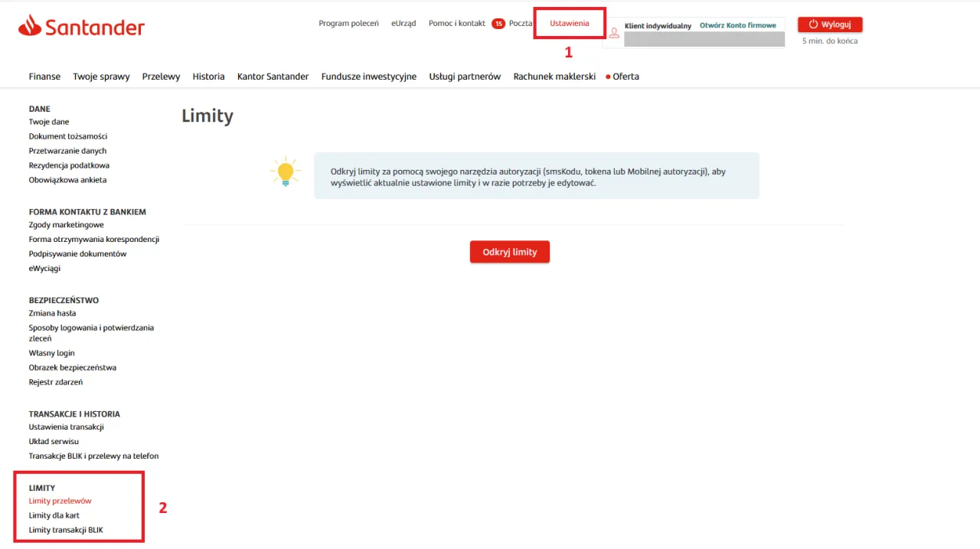980x549 pixels.
Task: Open eWyciągi in sidebar
Action: point(44,269)
